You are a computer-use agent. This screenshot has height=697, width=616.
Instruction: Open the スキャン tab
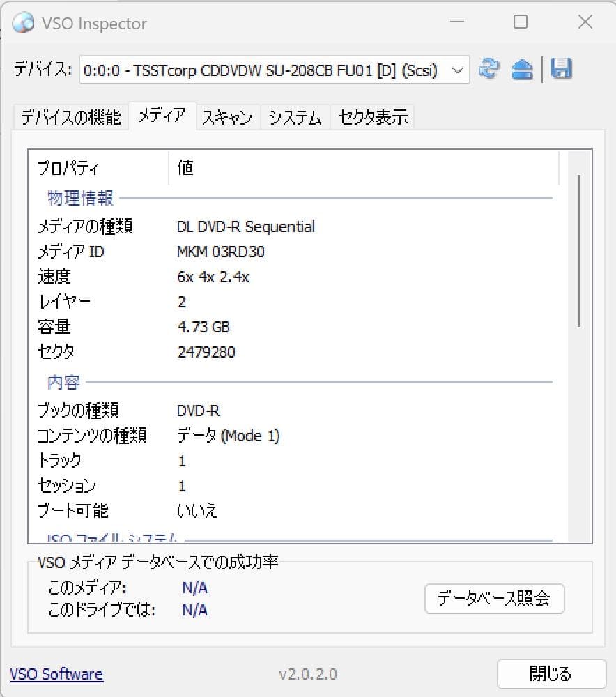click(226, 116)
